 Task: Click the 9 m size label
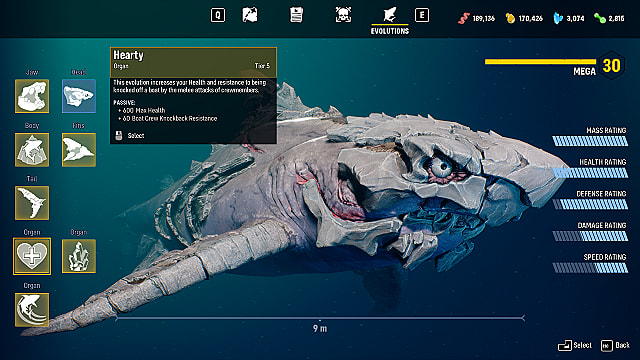[x=320, y=329]
